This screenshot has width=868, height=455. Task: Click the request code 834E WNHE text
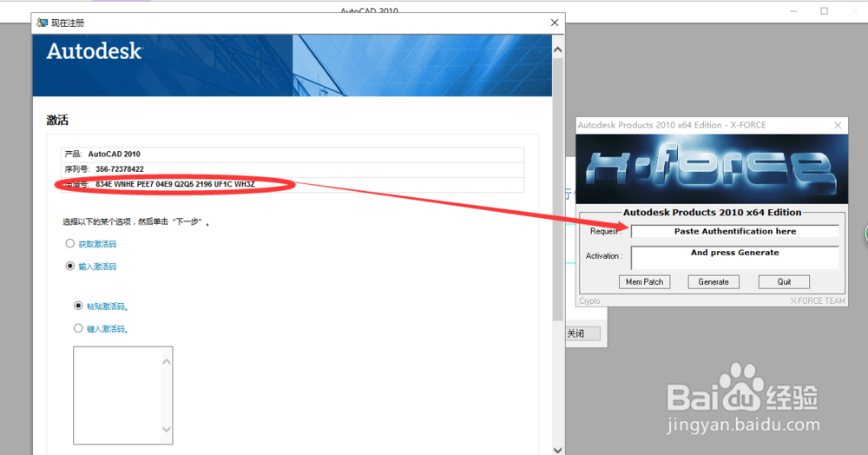(x=175, y=184)
